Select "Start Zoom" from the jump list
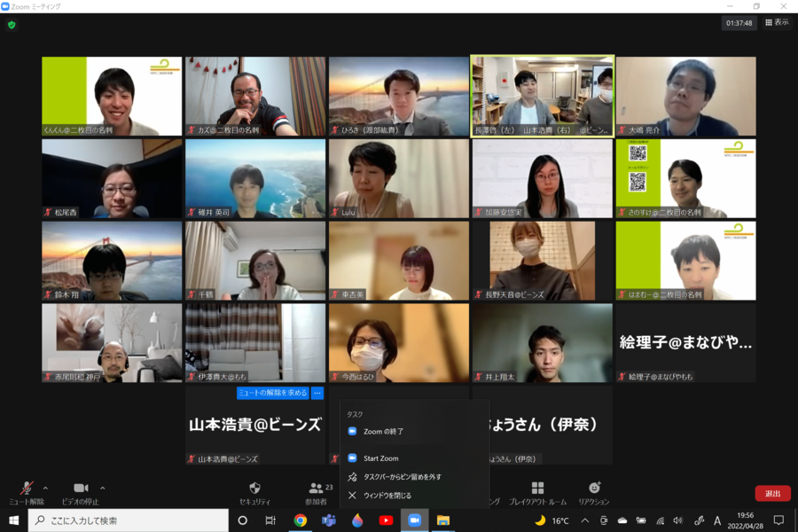Image resolution: width=798 pixels, height=532 pixels. click(381, 458)
